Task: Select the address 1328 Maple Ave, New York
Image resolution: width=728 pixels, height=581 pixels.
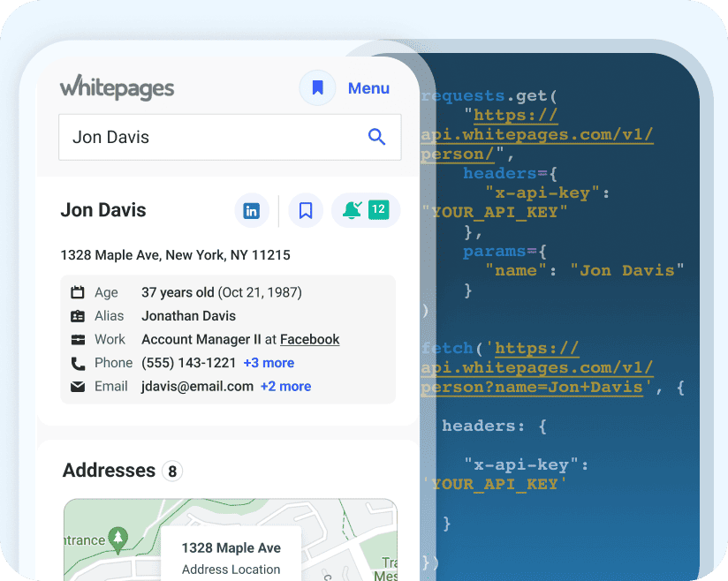Action: (176, 255)
